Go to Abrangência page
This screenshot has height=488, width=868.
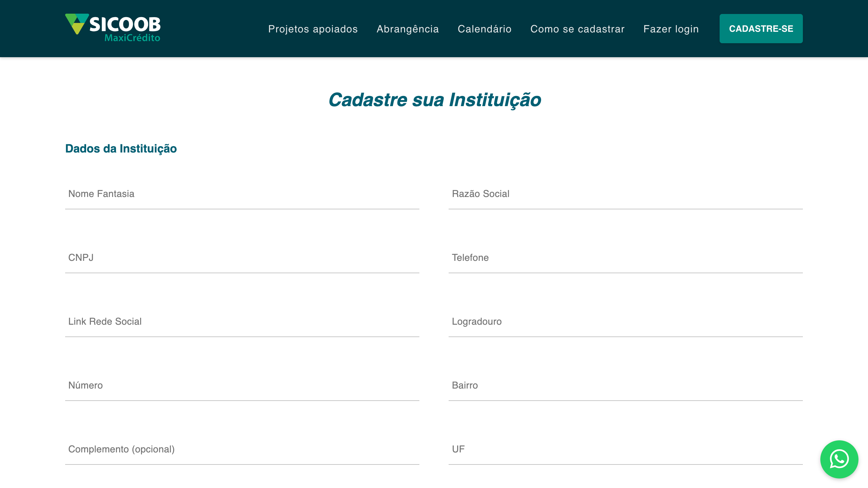408,29
